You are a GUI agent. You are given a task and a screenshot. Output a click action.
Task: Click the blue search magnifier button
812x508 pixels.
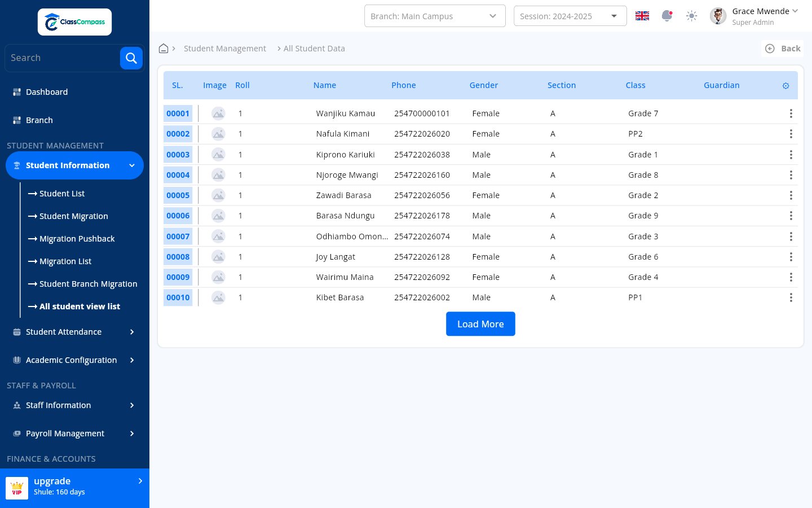[x=131, y=58]
